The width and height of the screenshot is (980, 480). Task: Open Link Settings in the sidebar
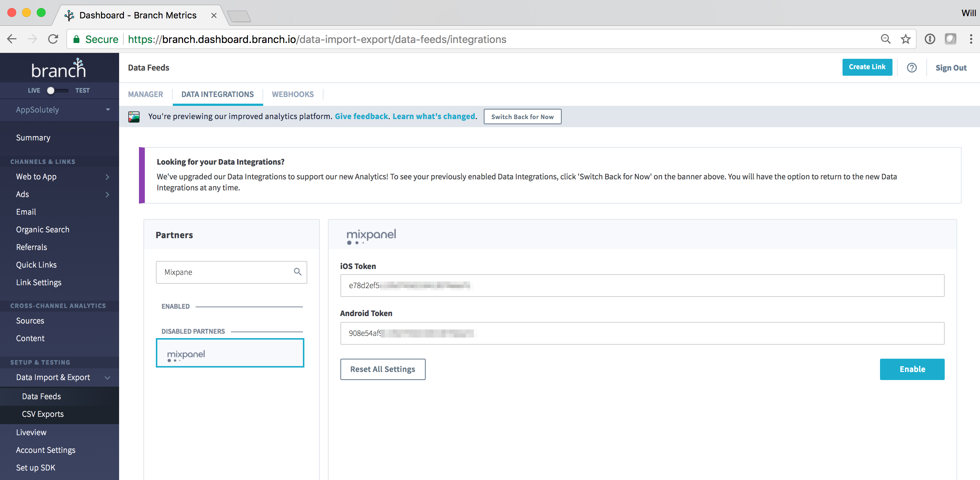coord(39,283)
